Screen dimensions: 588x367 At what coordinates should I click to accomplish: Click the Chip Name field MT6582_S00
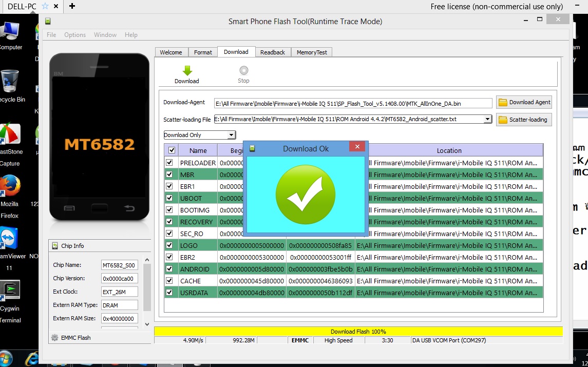pos(120,265)
